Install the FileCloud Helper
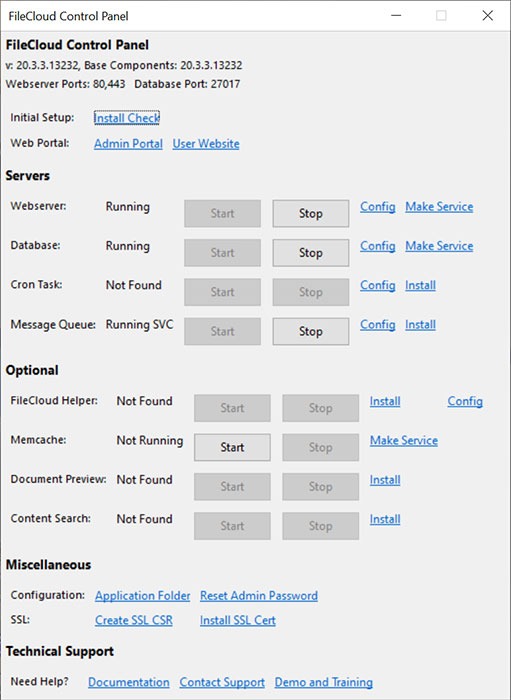 point(385,401)
